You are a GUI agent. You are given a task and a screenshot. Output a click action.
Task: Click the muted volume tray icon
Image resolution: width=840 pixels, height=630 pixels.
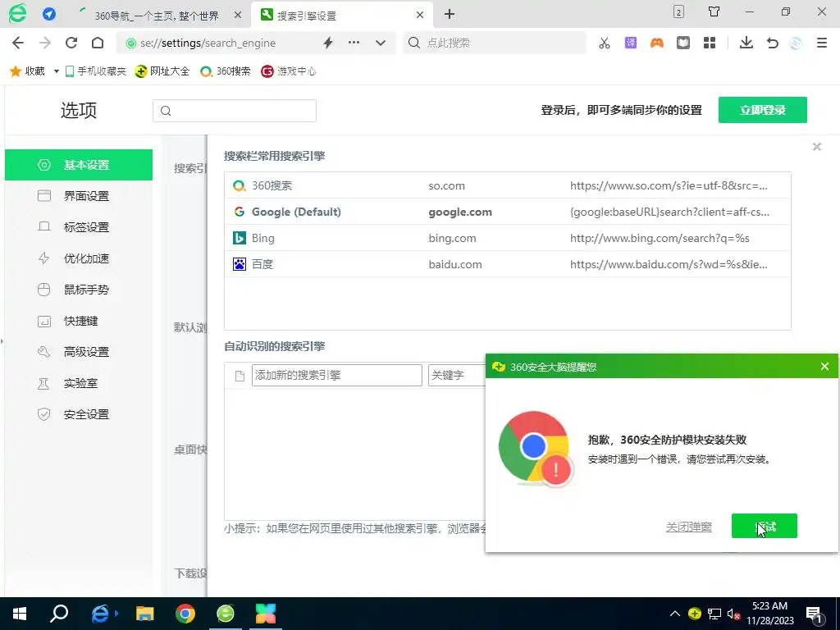coord(734,614)
